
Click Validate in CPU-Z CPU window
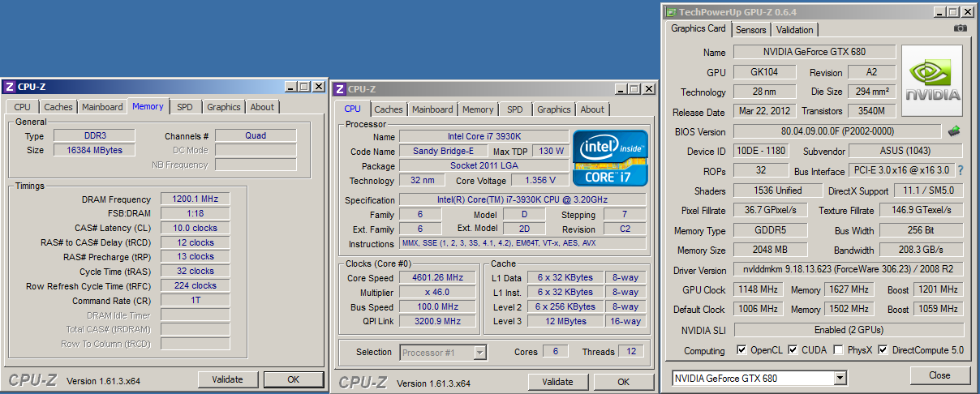pyautogui.click(x=558, y=382)
